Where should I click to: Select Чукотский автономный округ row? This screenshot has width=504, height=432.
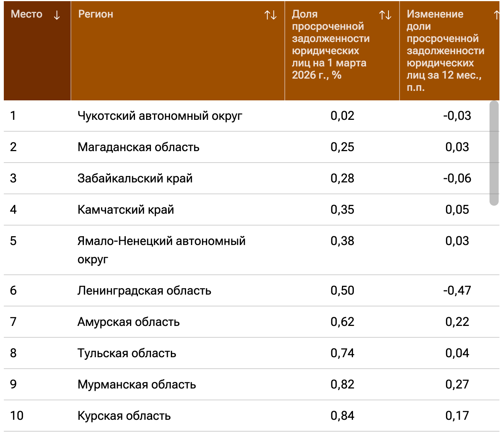coord(160,116)
